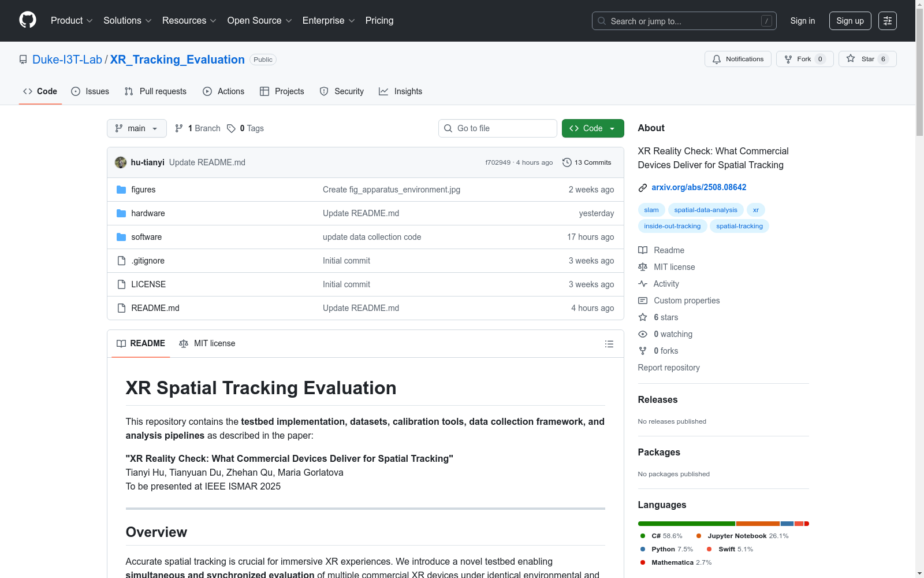Screen dimensions: 924x578
Task: Open the green Code dropdown button
Action: click(x=593, y=128)
